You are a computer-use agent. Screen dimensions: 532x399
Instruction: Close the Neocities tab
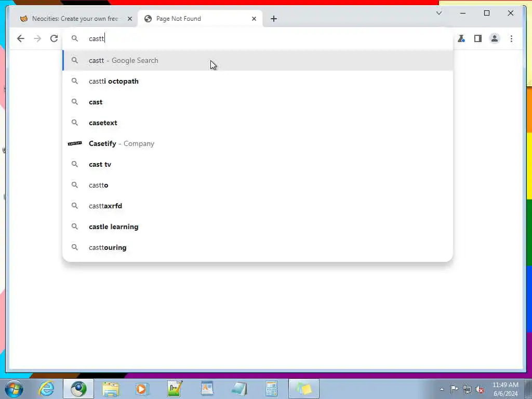point(129,19)
